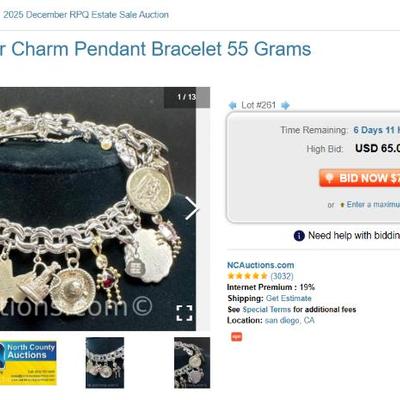The width and height of the screenshot is (400, 400).
Task: Select the second bracelet thumbnail
Action: pos(105,363)
